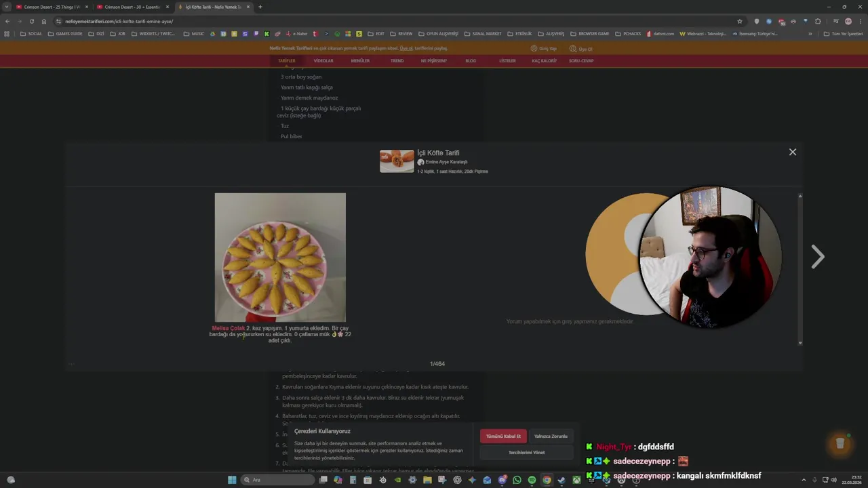
Task: Open the MENÜLER menu
Action: click(x=360, y=61)
